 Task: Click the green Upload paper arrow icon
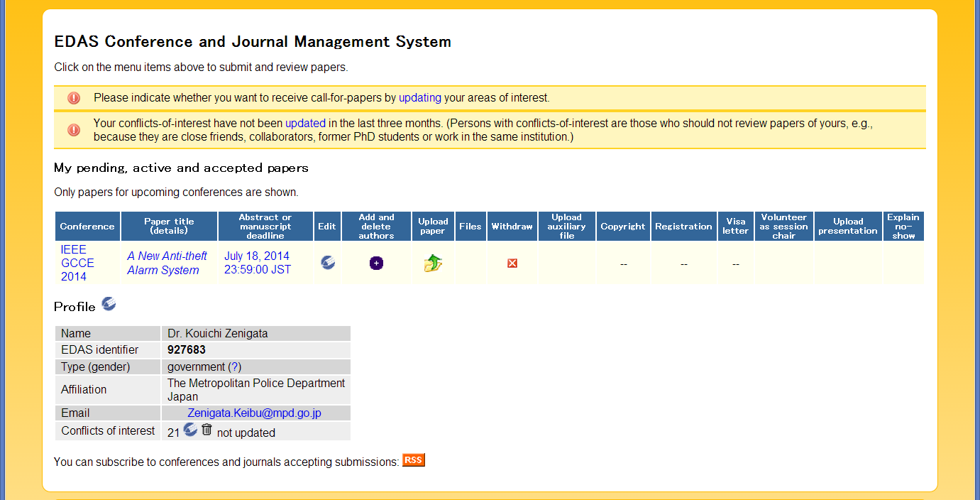coord(433,263)
